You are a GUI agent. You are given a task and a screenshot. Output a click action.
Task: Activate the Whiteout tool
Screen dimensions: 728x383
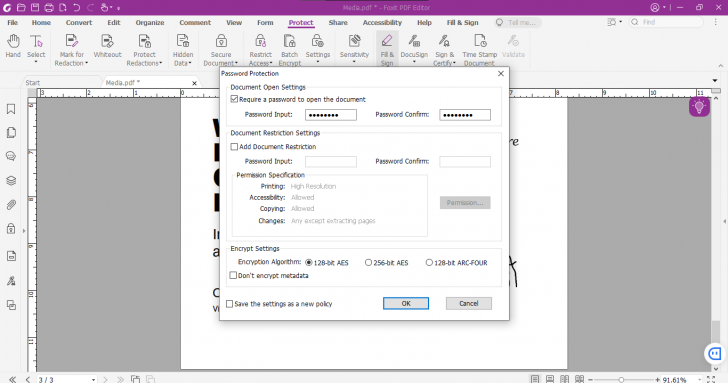(107, 46)
